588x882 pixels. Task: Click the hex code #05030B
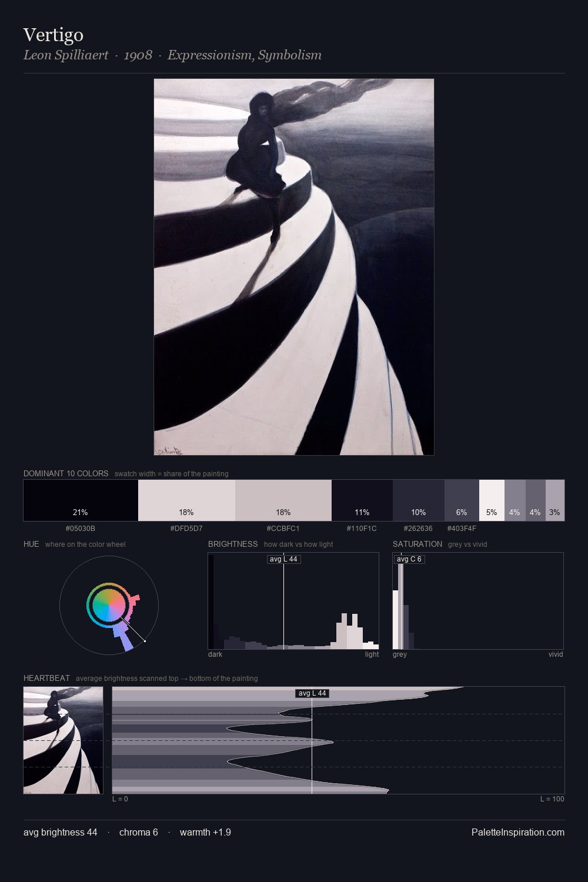point(81,529)
